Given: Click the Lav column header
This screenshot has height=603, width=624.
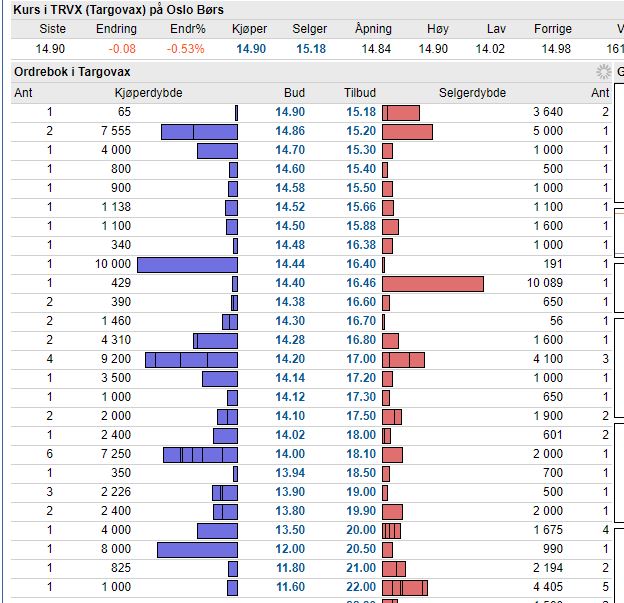Looking at the screenshot, I should click(496, 29).
